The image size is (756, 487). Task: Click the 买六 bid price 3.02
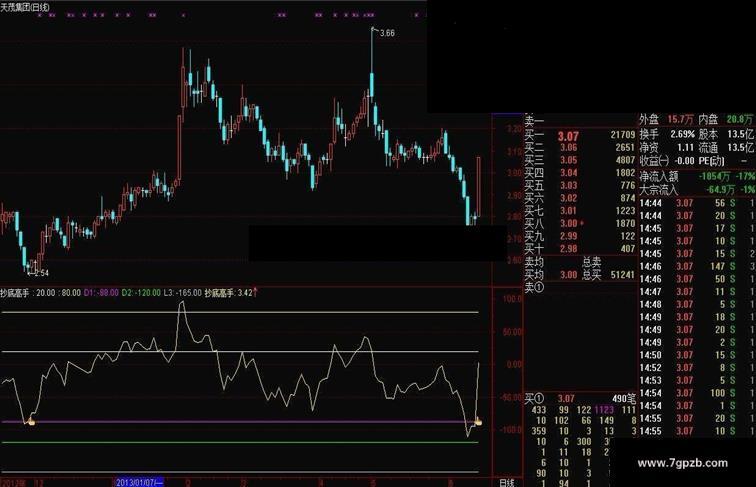click(x=569, y=198)
